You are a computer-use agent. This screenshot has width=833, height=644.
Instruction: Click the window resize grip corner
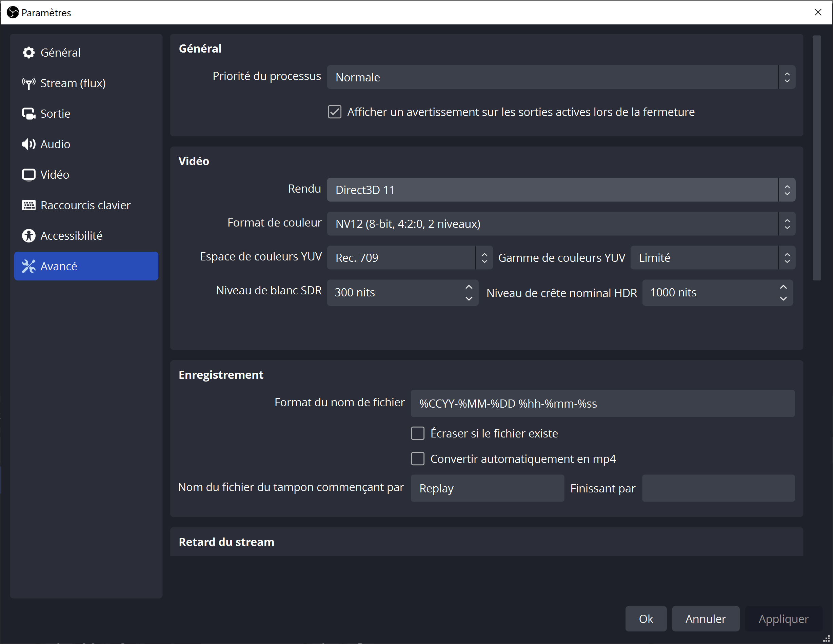point(827,638)
